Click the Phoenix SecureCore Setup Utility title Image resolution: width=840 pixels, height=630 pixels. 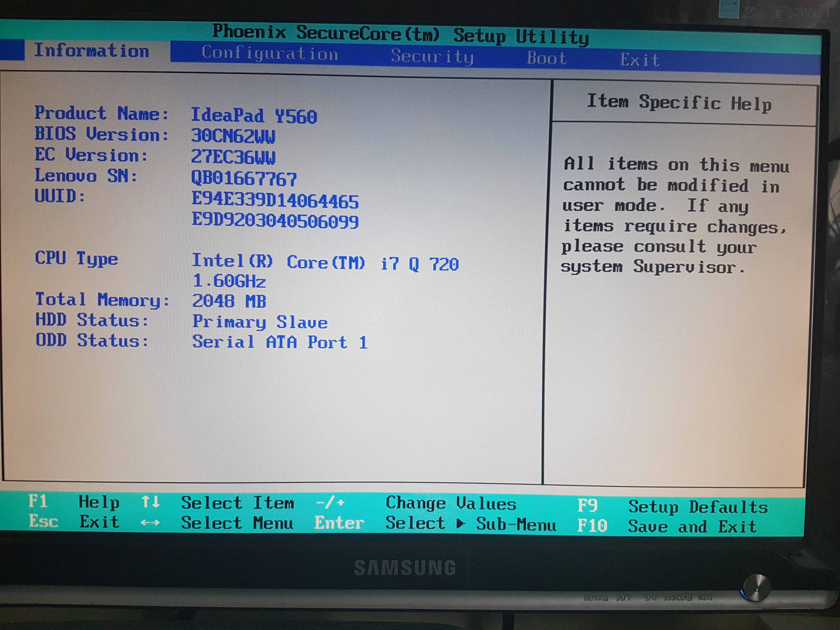pyautogui.click(x=401, y=35)
